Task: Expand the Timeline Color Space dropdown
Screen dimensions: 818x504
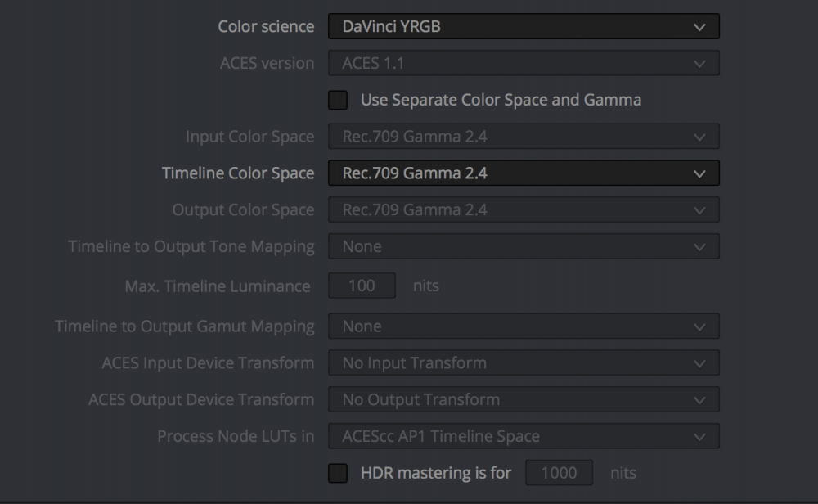Action: [x=524, y=173]
